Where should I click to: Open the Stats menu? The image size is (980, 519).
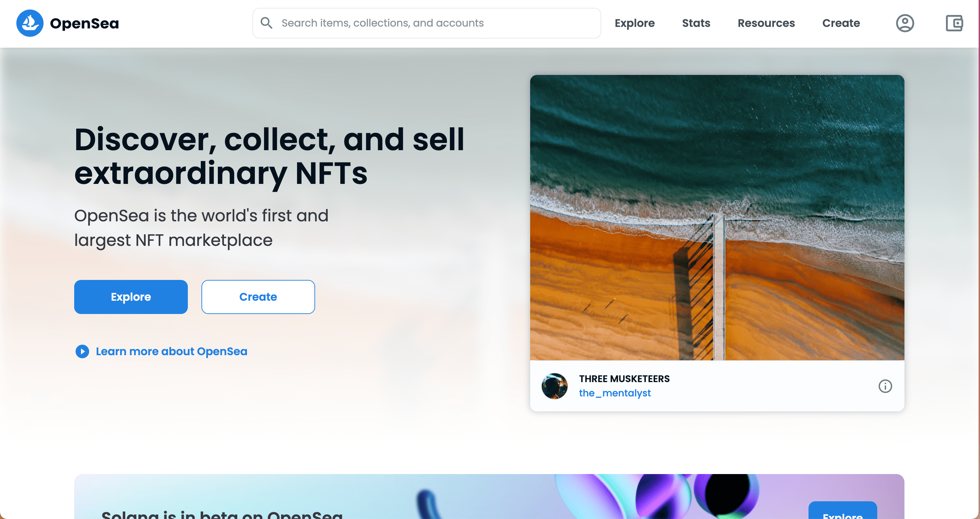pos(696,23)
